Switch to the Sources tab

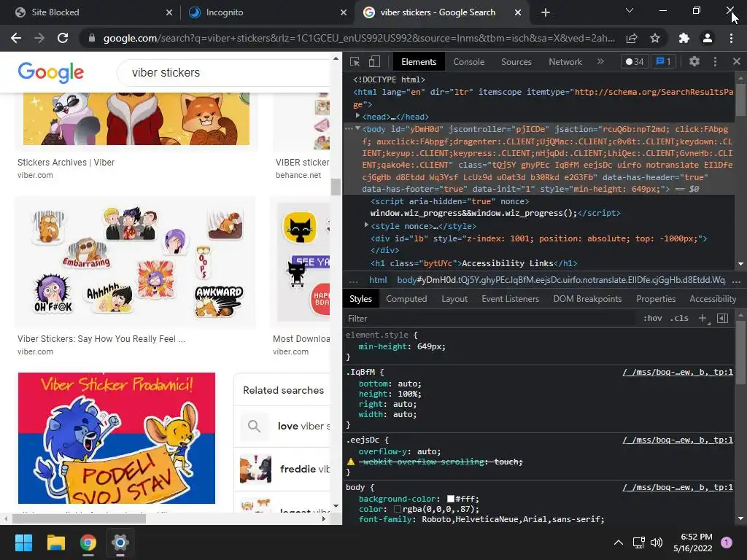(516, 62)
